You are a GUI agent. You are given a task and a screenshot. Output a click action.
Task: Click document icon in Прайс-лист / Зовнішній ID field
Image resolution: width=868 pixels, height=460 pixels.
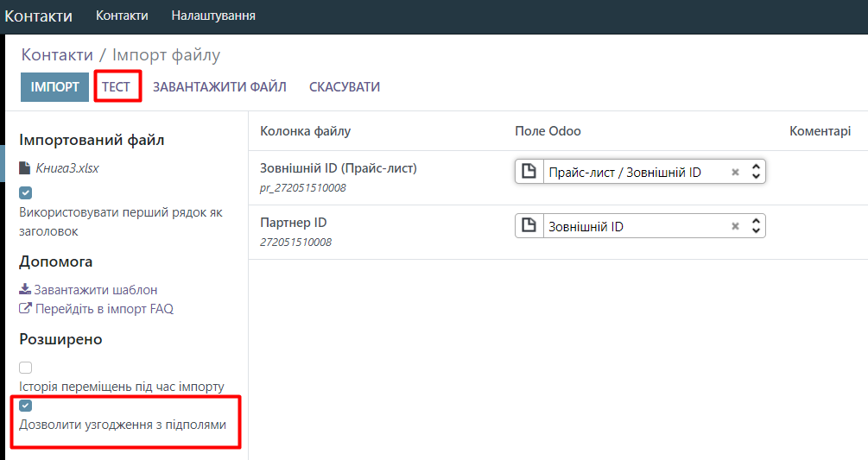529,172
